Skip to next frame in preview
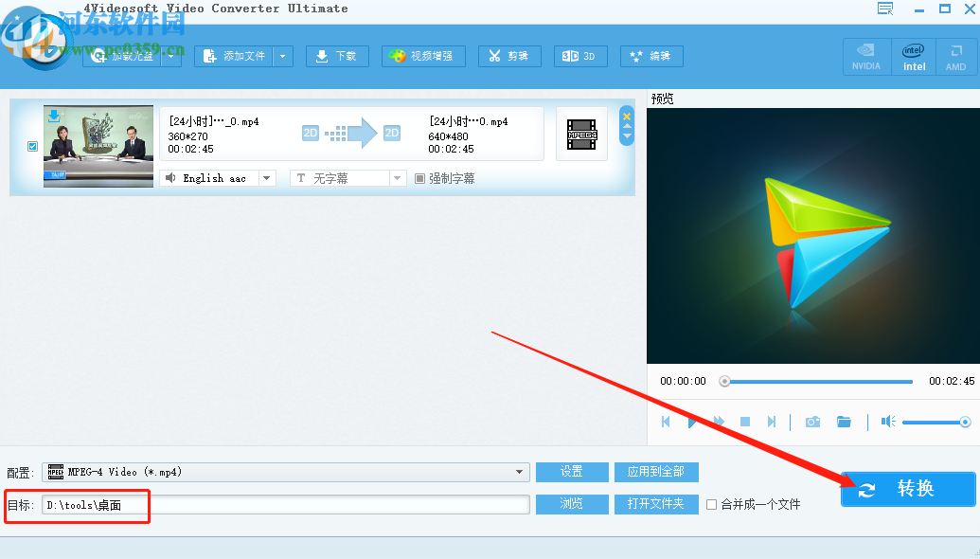Screen dimensions: 980x559 (x=772, y=422)
